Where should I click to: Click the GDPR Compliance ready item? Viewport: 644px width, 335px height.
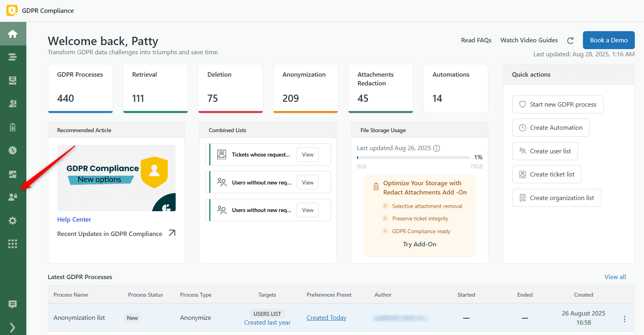pos(421,232)
